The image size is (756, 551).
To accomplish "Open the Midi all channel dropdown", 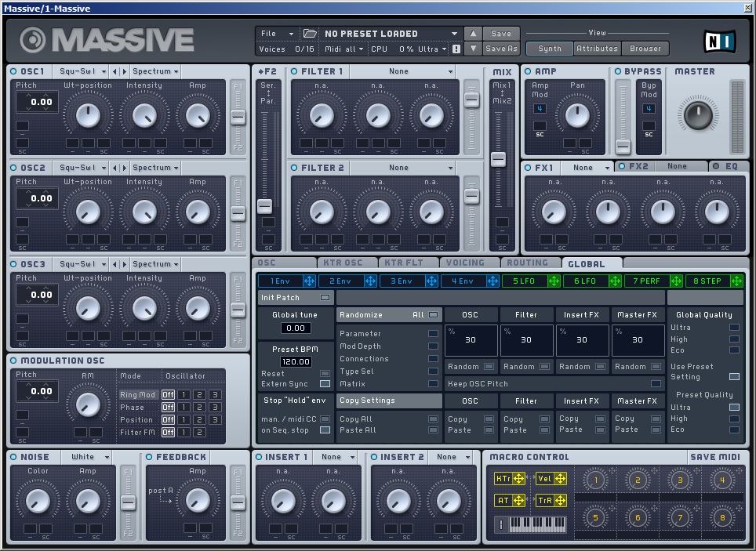I will 343,49.
